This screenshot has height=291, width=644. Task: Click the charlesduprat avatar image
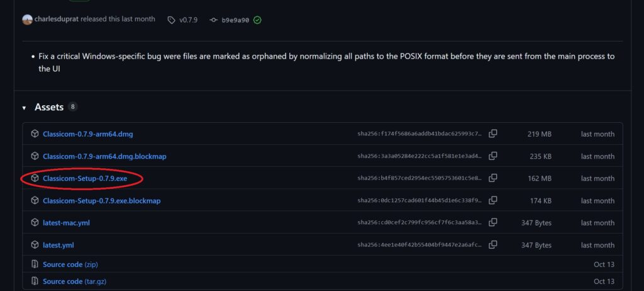tap(27, 20)
